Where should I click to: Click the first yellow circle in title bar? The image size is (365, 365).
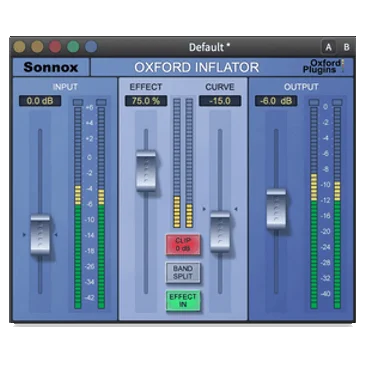tap(19, 47)
